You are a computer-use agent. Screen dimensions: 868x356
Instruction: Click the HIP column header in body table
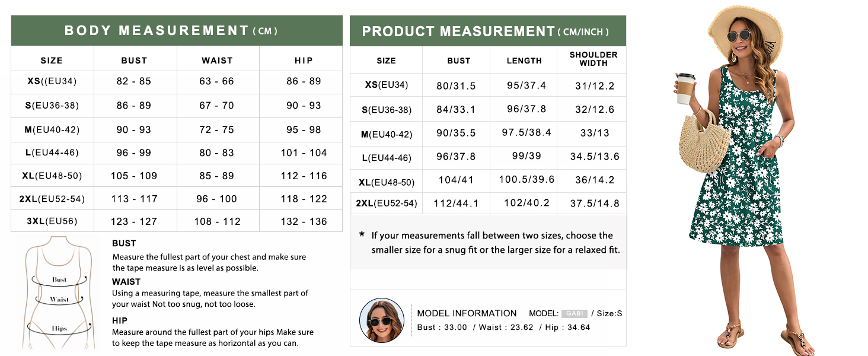coord(304,61)
